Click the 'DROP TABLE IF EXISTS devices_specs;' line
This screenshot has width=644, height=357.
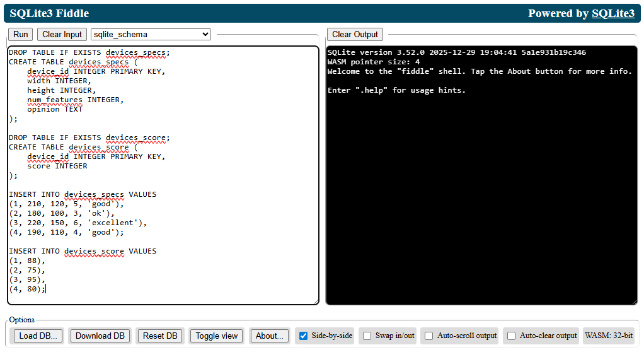(89, 52)
